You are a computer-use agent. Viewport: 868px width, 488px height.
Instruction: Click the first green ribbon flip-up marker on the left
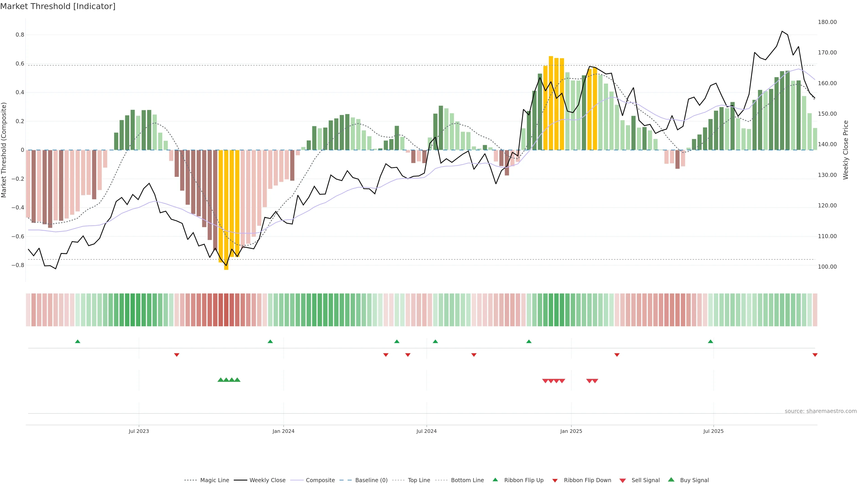pyautogui.click(x=78, y=342)
